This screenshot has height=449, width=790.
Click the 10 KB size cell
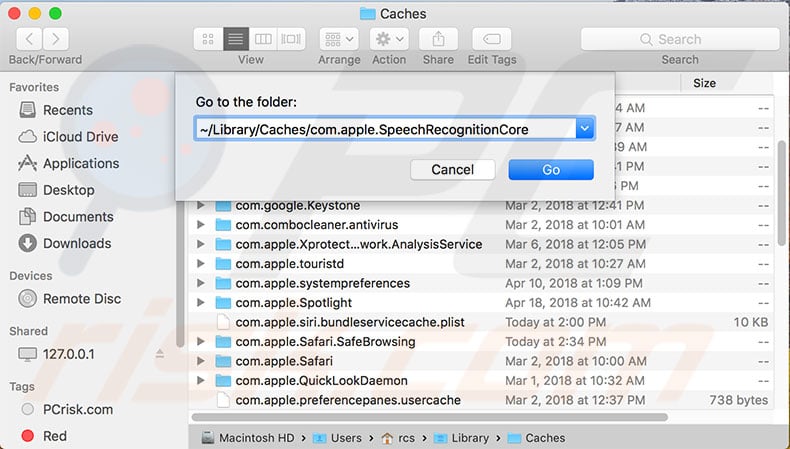(x=751, y=322)
